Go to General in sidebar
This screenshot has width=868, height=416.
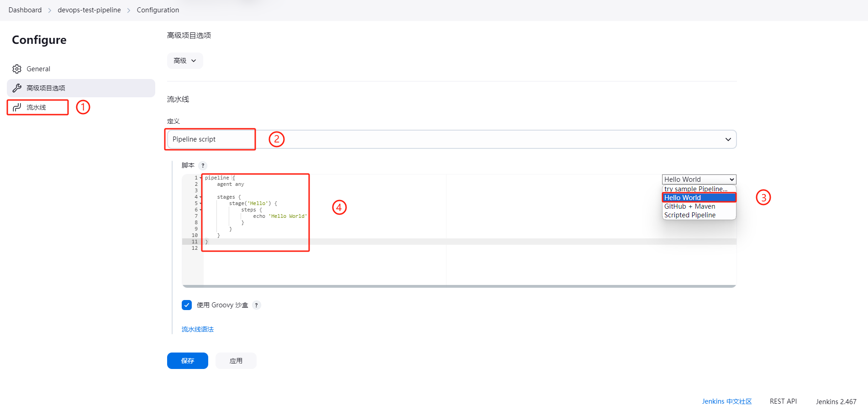81,69
